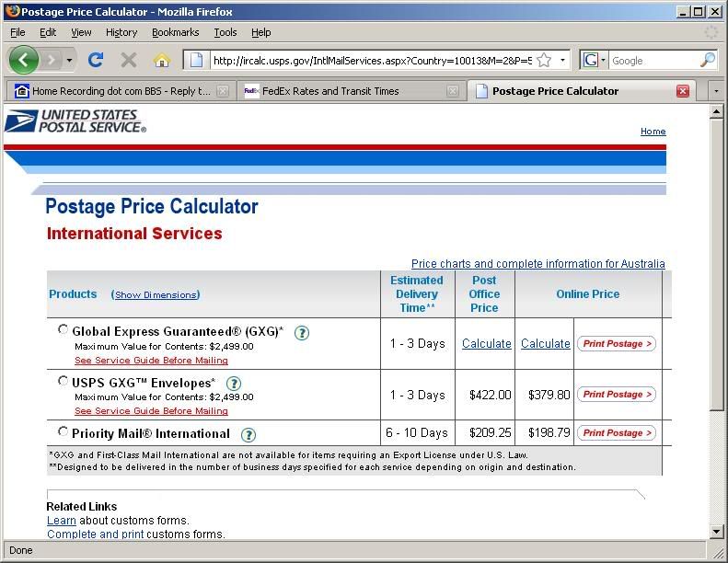Open help icon for Global Express Guaranteed

[x=302, y=332]
